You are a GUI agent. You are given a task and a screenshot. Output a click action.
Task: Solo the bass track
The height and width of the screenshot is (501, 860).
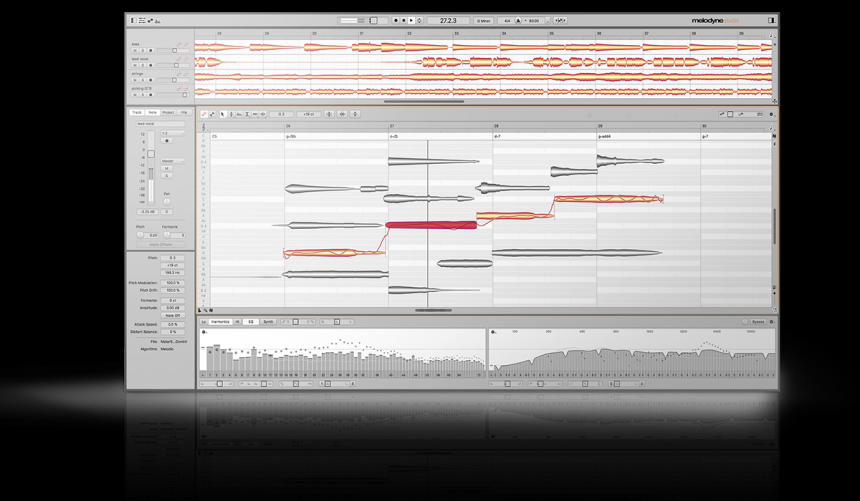143,50
